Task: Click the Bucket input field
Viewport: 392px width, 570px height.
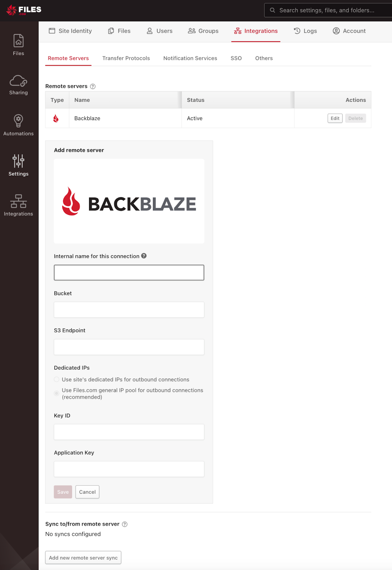Action: 129,310
